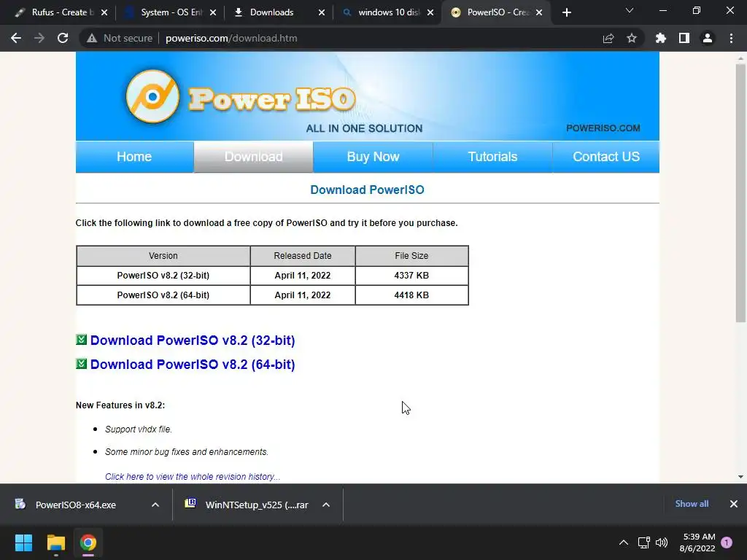The width and height of the screenshot is (747, 560).
Task: Bookmark this page with the star icon
Action: [632, 38]
